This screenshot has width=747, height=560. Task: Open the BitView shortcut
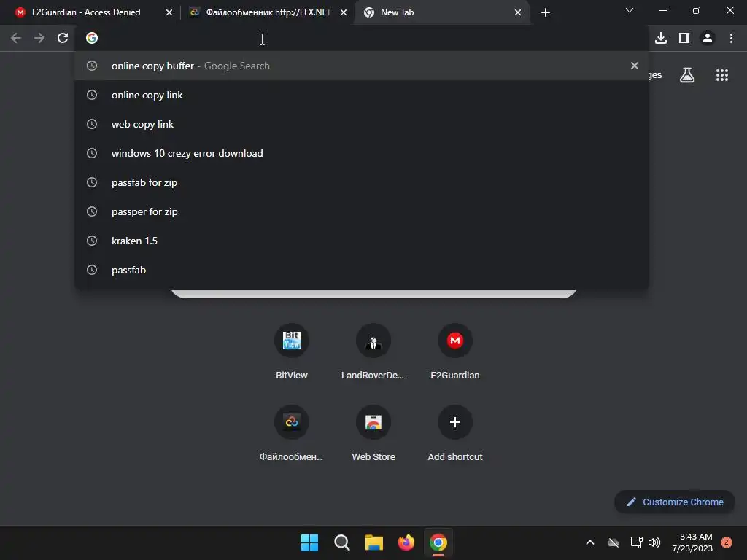(x=292, y=351)
